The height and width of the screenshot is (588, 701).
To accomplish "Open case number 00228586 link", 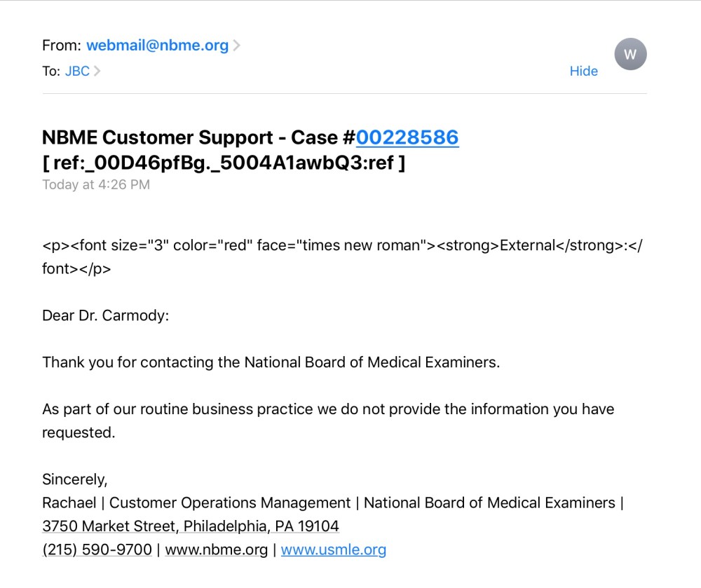I will (407, 137).
